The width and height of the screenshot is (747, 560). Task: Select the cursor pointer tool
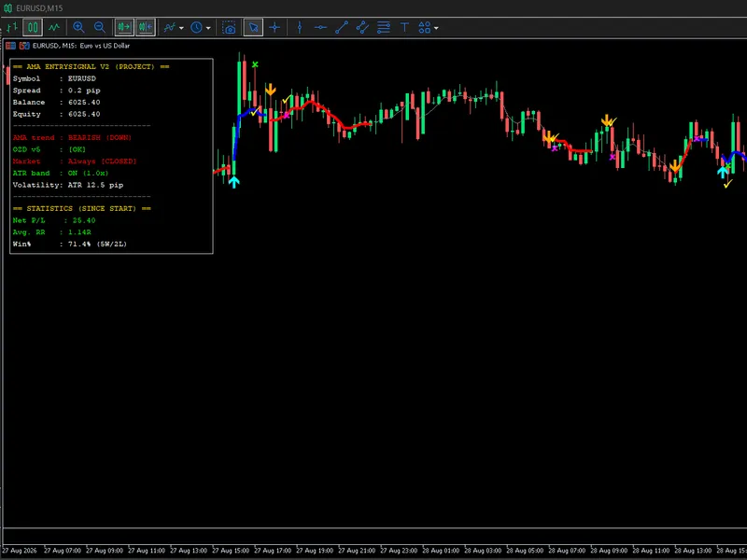tap(253, 27)
